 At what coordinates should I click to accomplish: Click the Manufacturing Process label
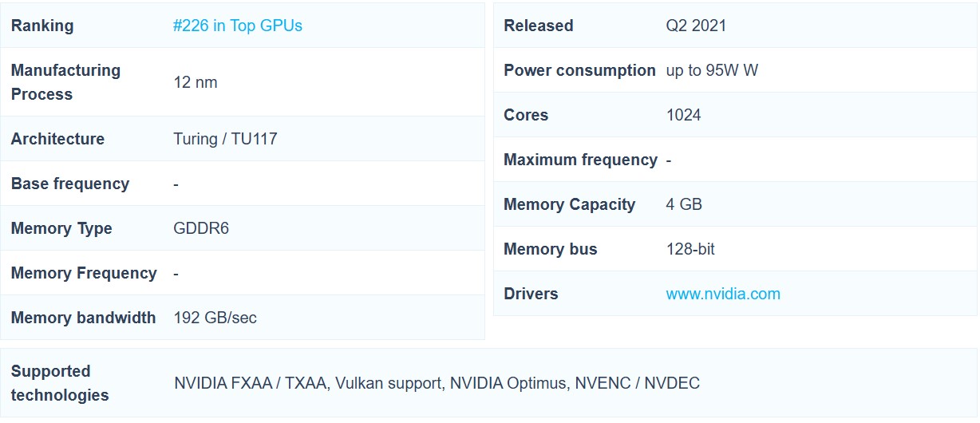pyautogui.click(x=65, y=82)
